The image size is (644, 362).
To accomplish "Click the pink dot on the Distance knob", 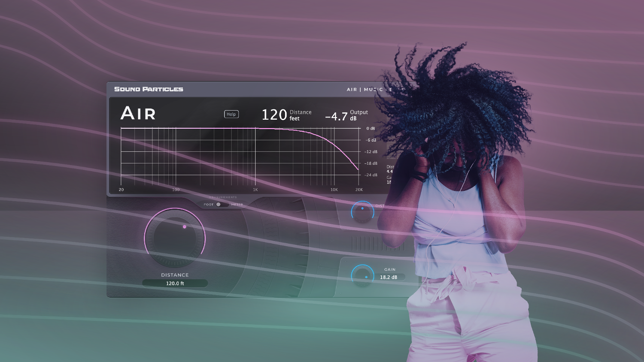I will [x=185, y=226].
